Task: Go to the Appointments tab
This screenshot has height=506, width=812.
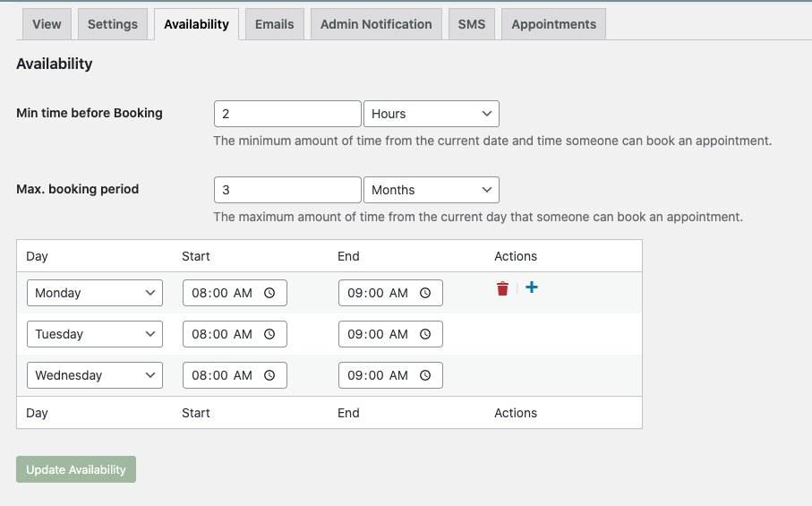Action: point(553,24)
